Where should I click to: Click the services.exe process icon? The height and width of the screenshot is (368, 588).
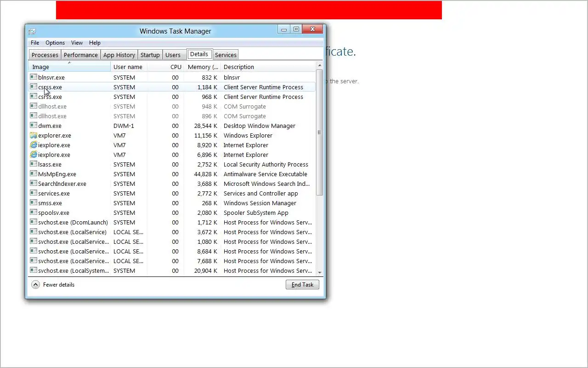click(34, 193)
